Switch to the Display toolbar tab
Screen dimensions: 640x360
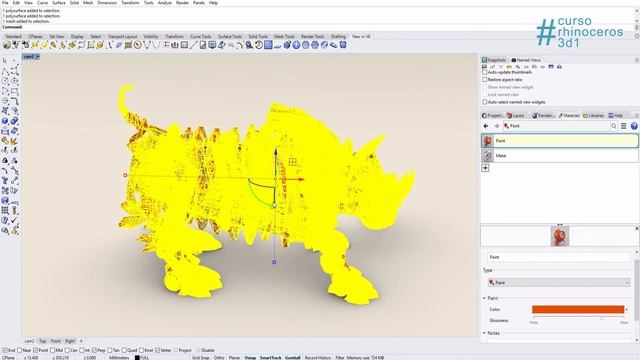pyautogui.click(x=77, y=36)
